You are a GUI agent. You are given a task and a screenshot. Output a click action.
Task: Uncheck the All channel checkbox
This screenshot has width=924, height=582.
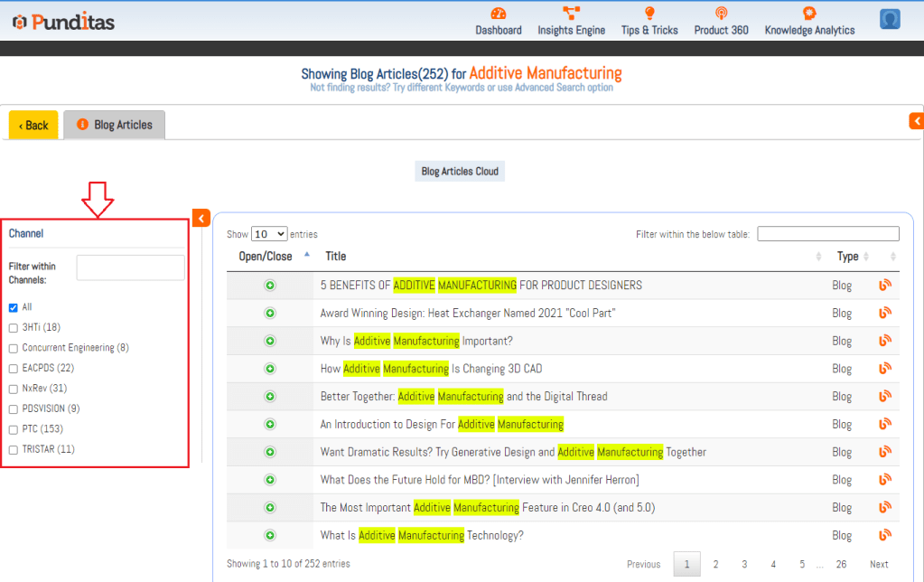(14, 307)
